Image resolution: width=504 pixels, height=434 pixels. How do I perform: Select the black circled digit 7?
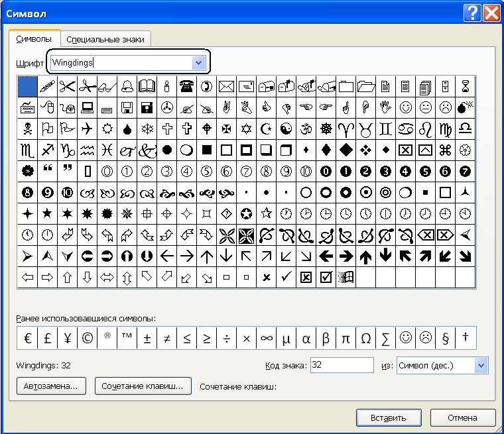[x=465, y=171]
